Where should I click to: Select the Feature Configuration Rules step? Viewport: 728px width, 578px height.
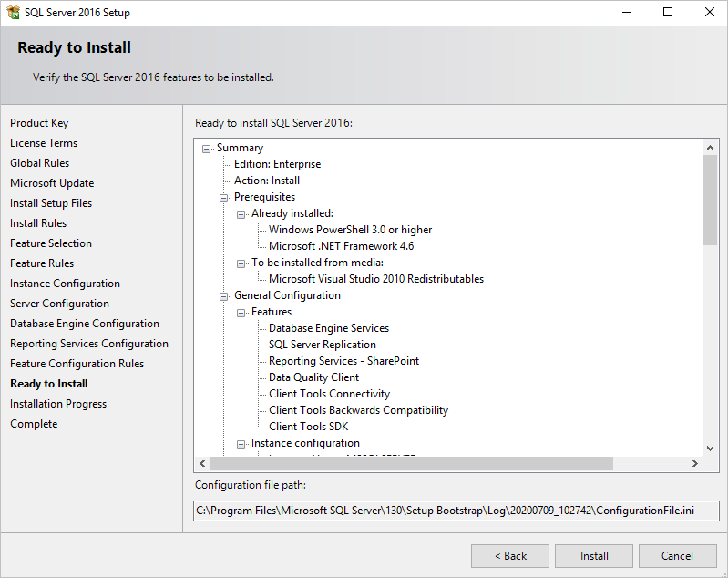pos(77,364)
